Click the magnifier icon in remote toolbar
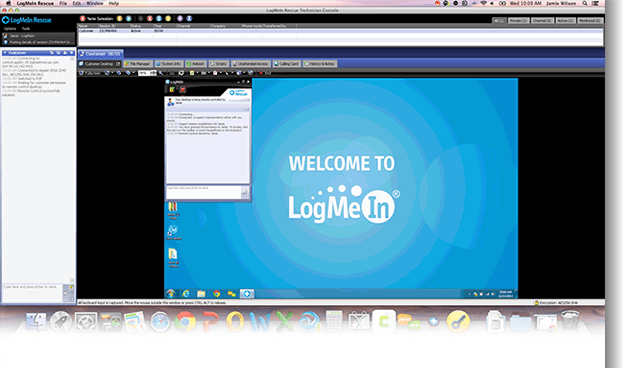This screenshot has width=630, height=368. coord(161,73)
